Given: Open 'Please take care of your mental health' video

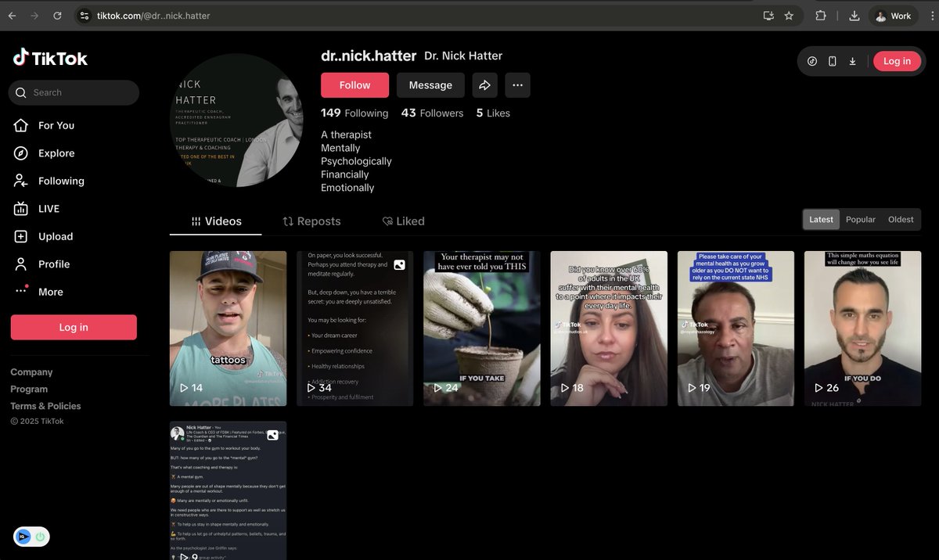Looking at the screenshot, I should click(736, 328).
